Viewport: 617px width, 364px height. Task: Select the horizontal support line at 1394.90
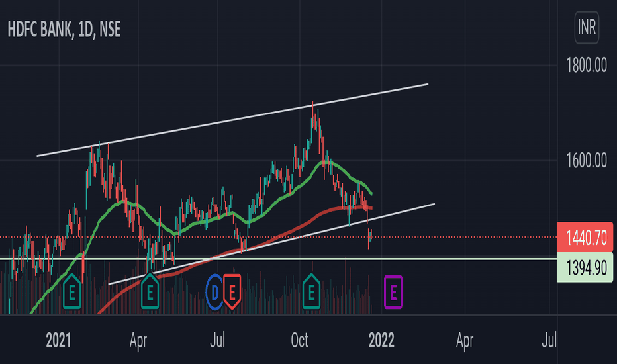(x=278, y=259)
